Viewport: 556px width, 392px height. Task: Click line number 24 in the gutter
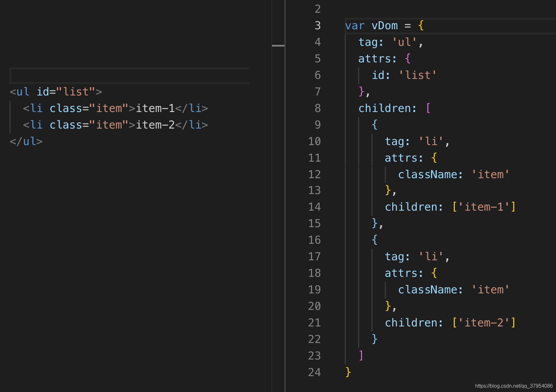(314, 372)
